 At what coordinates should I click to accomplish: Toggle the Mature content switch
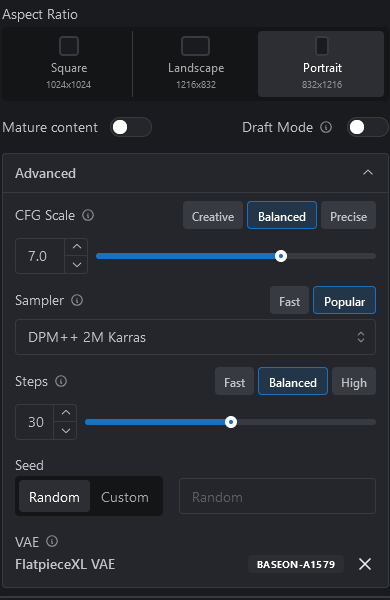click(x=131, y=127)
